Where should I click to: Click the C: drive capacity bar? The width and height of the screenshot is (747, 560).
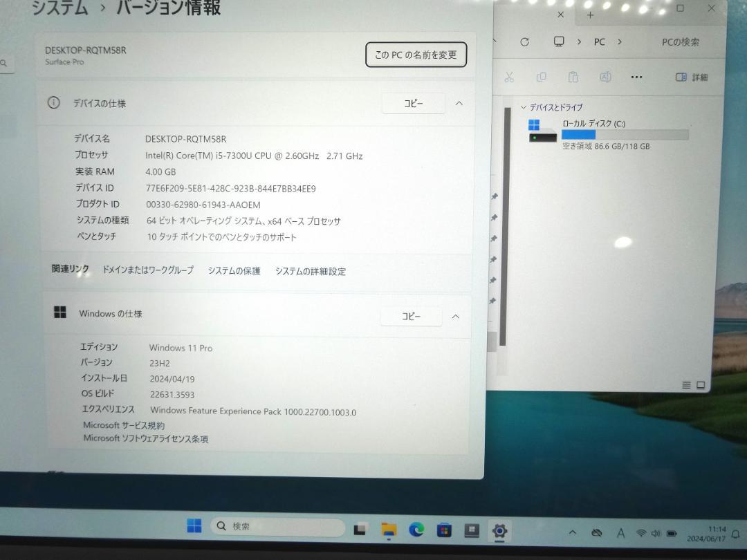tap(625, 135)
